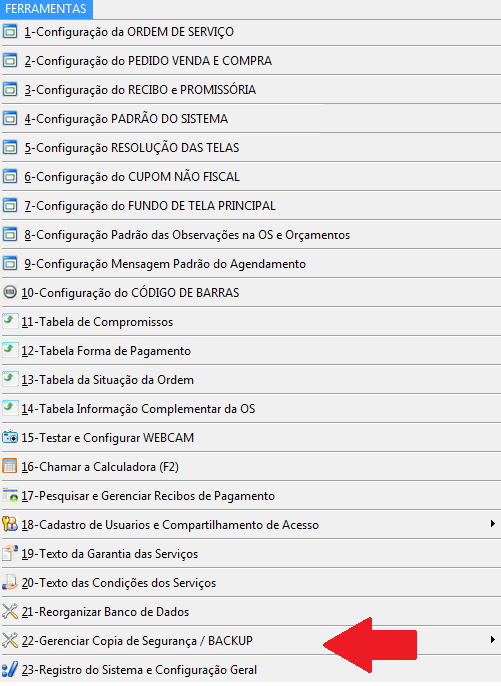Click the users icon beside Cadastro de Usuarios

pos(10,524)
